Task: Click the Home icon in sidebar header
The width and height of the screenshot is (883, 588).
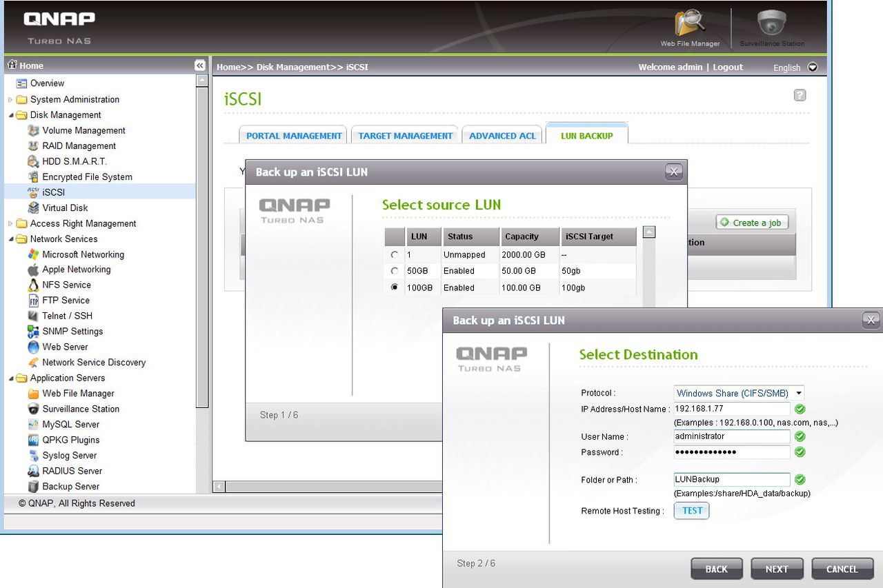Action: [12, 65]
